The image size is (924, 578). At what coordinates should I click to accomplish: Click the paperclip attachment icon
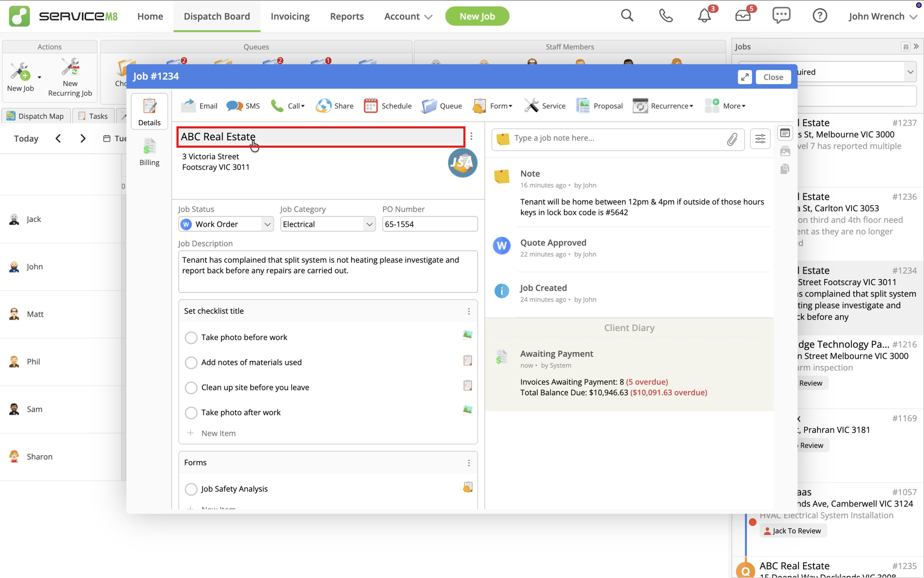pos(732,139)
